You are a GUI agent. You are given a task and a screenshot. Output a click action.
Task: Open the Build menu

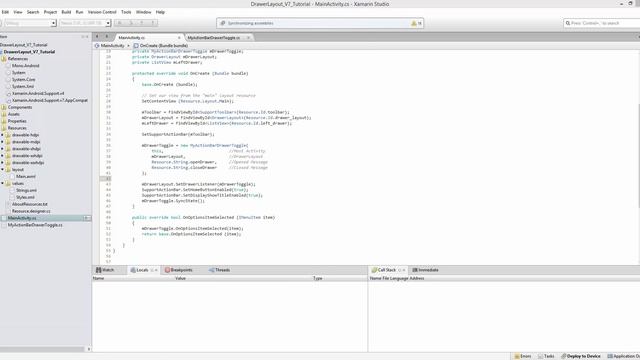pos(66,12)
